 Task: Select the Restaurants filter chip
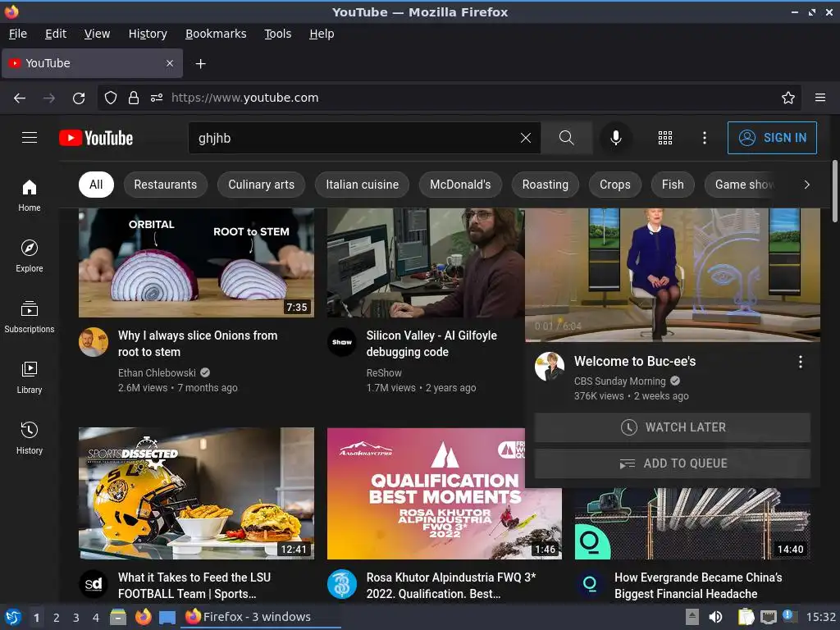click(165, 185)
